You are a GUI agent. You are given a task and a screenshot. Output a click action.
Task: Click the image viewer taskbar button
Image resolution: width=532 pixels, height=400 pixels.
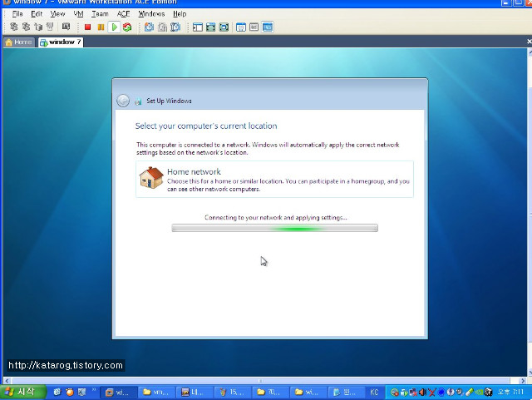[195, 393]
